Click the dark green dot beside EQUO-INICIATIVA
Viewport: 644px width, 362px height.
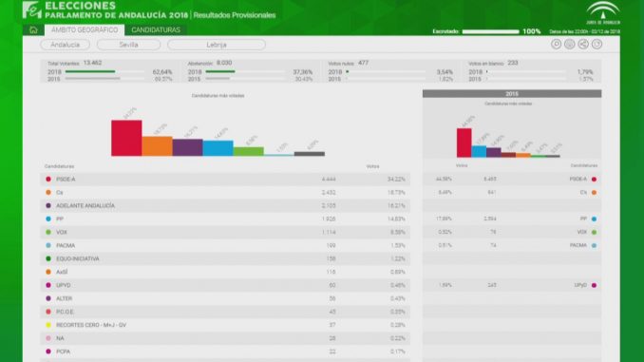pyautogui.click(x=48, y=258)
